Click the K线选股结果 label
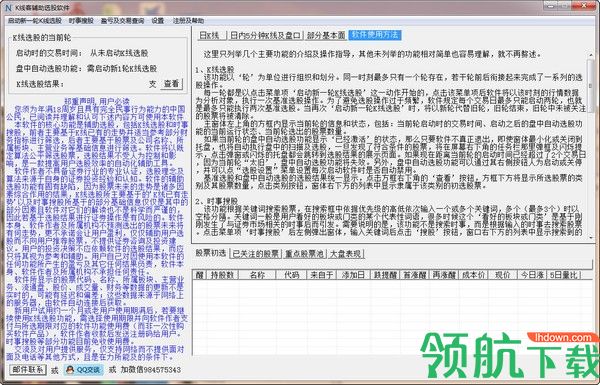Viewport: 600px width, 385px height. coord(40,84)
